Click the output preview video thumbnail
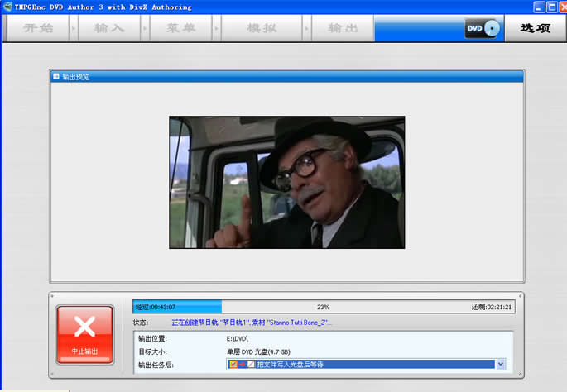This screenshot has width=567, height=392. [x=286, y=182]
